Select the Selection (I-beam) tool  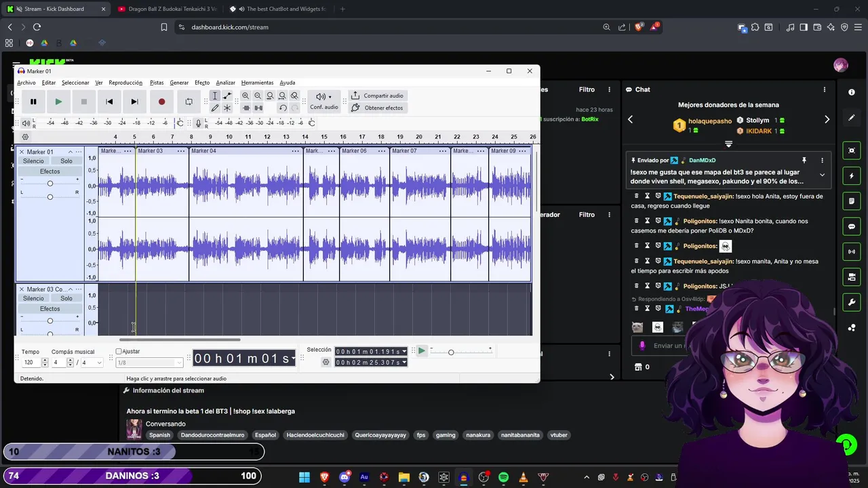(215, 96)
